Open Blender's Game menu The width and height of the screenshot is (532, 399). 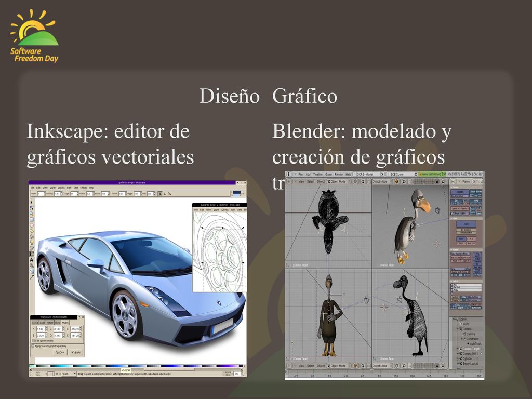click(328, 174)
